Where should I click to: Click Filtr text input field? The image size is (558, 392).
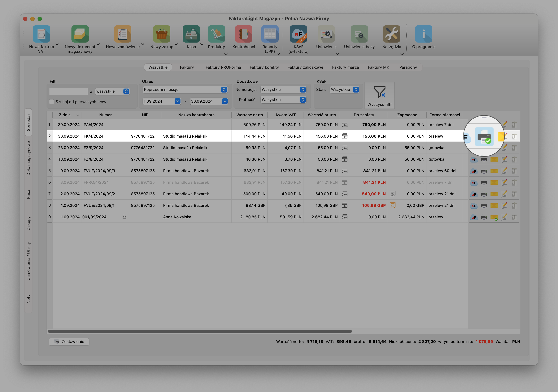(x=68, y=91)
